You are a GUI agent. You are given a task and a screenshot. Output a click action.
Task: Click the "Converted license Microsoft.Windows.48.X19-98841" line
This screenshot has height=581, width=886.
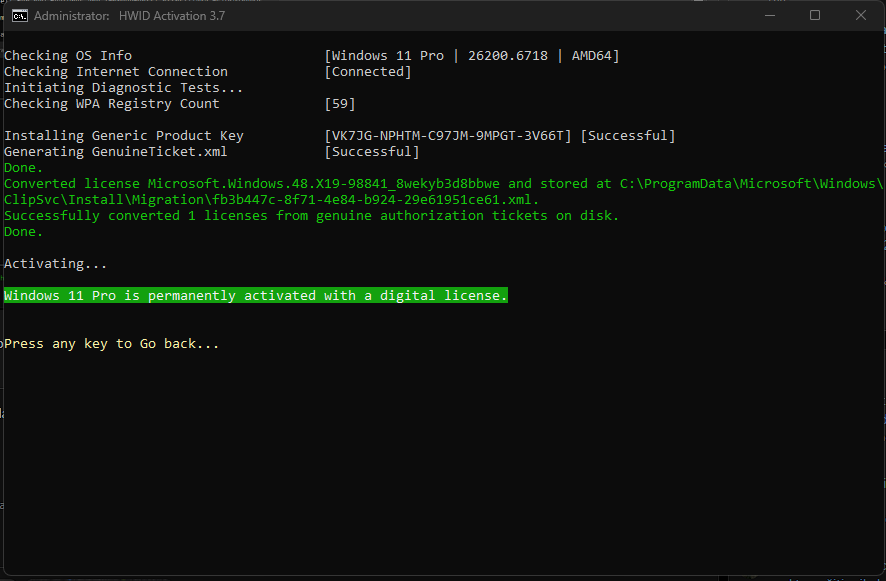click(443, 184)
